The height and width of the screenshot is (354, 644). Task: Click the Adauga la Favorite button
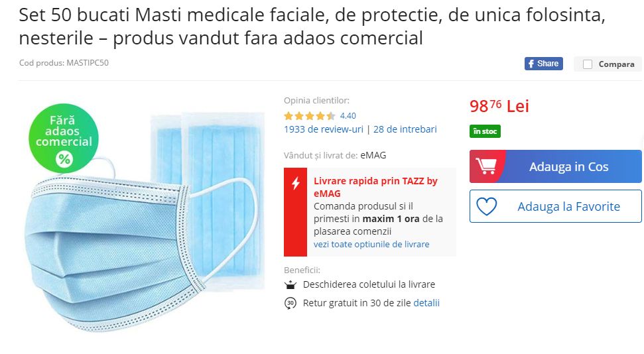(555, 206)
